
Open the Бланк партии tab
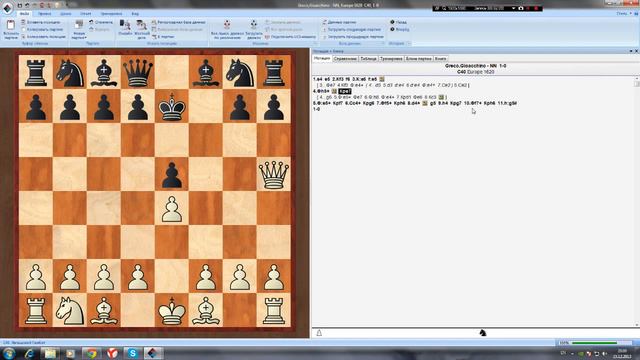(418, 59)
